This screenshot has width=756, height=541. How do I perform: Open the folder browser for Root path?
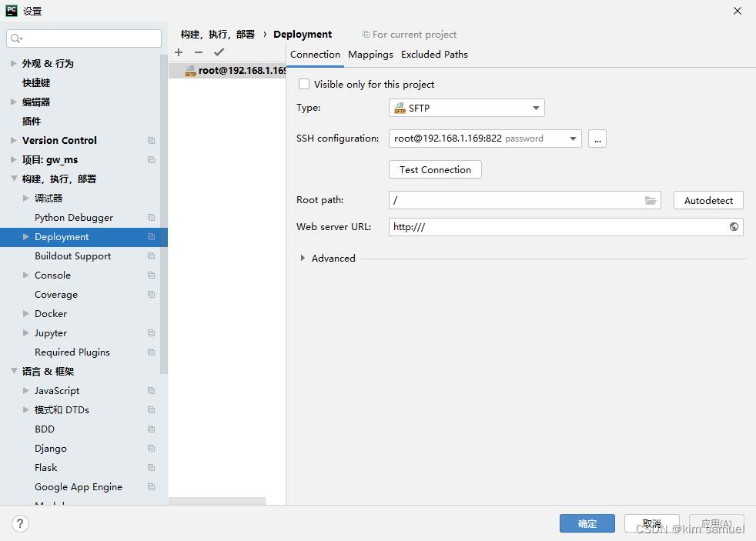(x=651, y=200)
